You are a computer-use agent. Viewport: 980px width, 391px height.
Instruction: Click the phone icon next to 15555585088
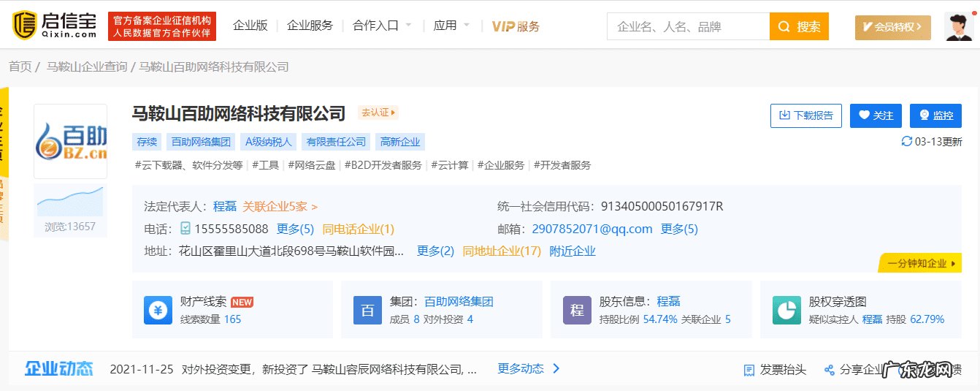(x=185, y=229)
